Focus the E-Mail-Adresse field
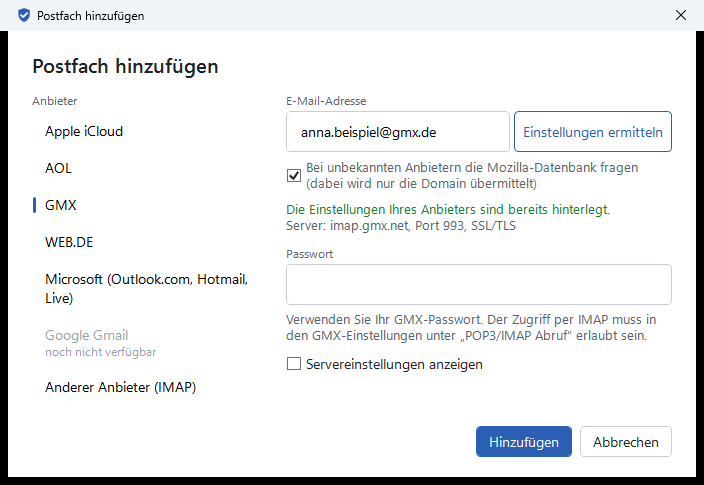Image resolution: width=704 pixels, height=485 pixels. tap(398, 132)
